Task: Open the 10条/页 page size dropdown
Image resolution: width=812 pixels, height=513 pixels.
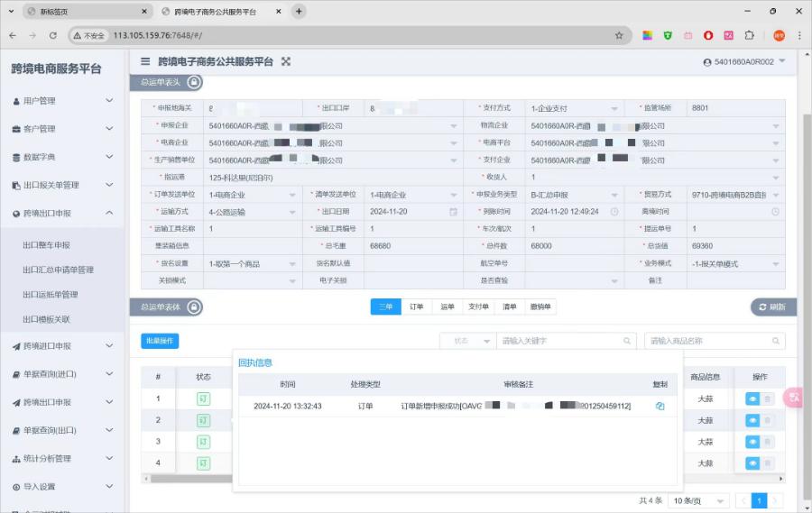Action: click(698, 500)
